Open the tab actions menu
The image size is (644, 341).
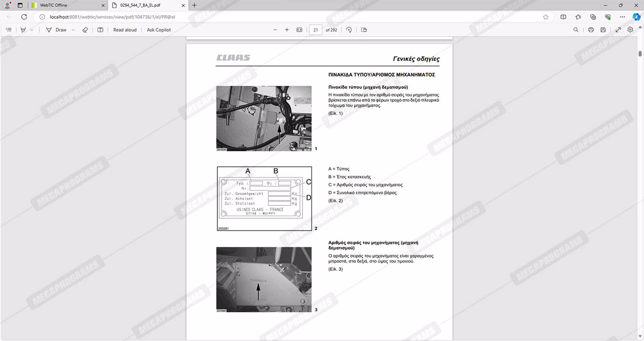coord(20,5)
